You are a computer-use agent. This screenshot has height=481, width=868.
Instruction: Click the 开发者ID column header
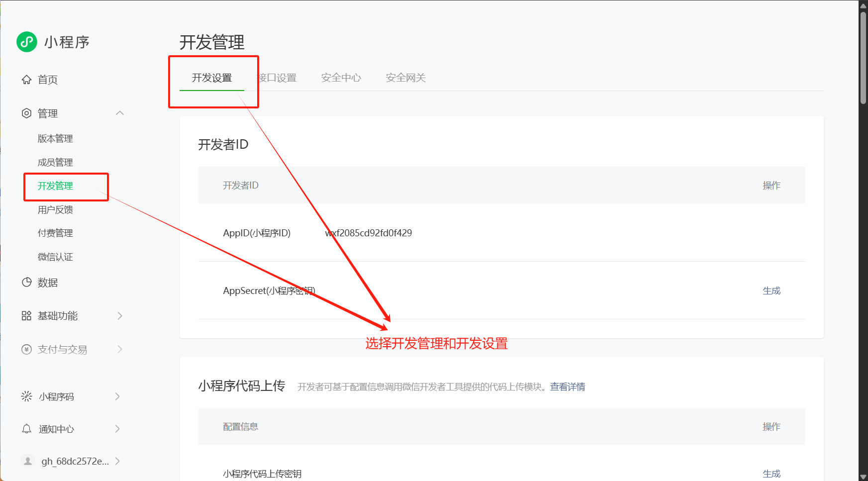[241, 185]
